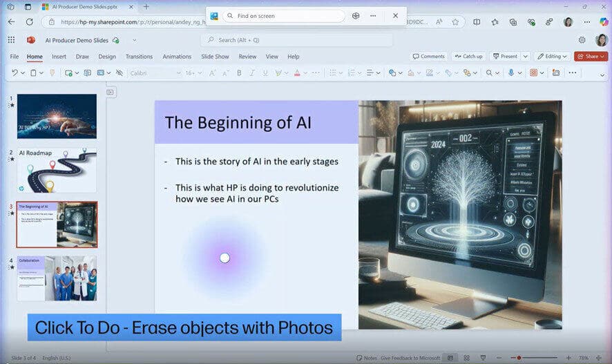612x364 pixels.
Task: Switch to the Insert tab
Action: point(59,57)
